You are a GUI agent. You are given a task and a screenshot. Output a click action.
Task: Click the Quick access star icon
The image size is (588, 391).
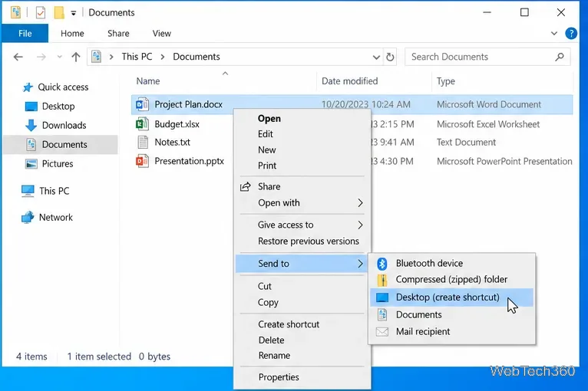(x=28, y=87)
